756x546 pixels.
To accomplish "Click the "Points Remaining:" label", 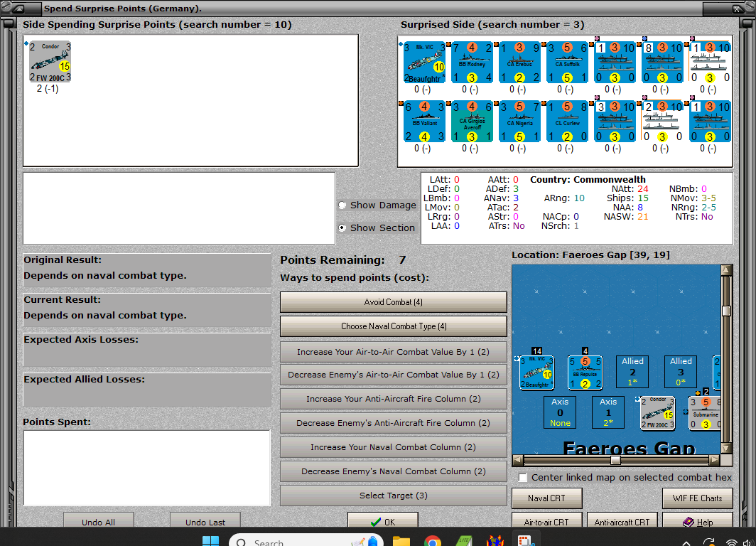I will pos(333,260).
